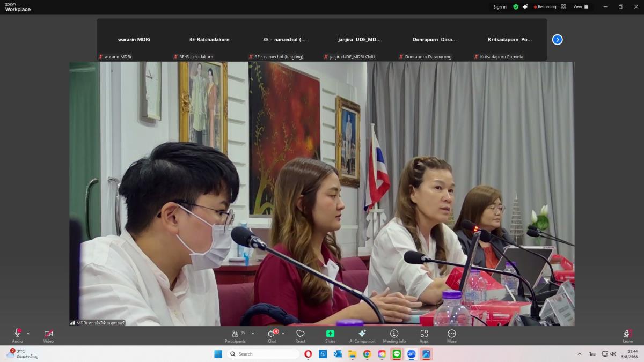Screen dimensions: 644x362
Task: Open the Apps panel
Action: tap(424, 334)
